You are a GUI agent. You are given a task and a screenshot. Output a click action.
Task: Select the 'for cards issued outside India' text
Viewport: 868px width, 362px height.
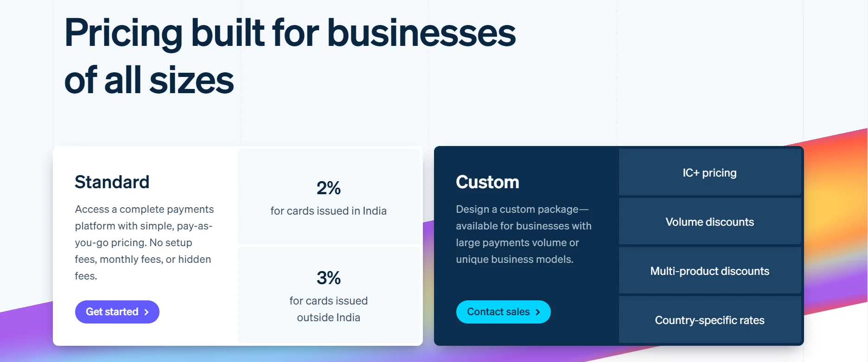pos(329,309)
